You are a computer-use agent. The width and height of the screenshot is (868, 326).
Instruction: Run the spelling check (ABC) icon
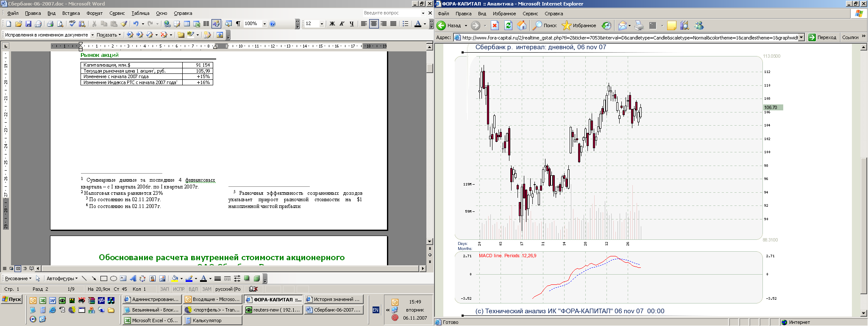coord(72,24)
